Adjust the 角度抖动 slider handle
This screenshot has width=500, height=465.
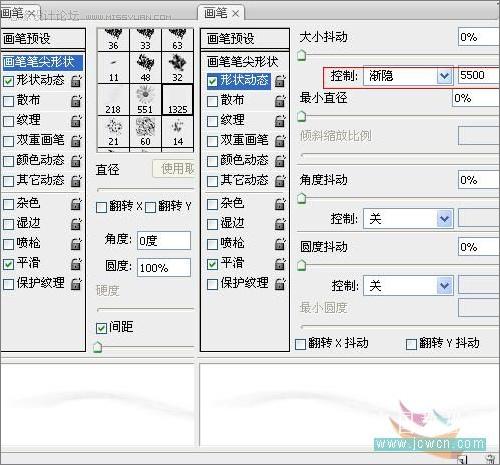pyautogui.click(x=302, y=199)
